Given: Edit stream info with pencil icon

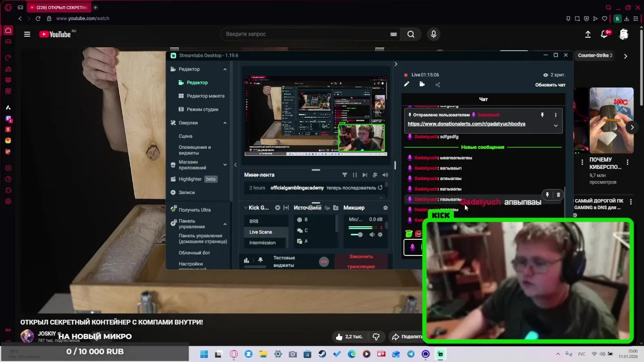Looking at the screenshot, I should click(407, 84).
